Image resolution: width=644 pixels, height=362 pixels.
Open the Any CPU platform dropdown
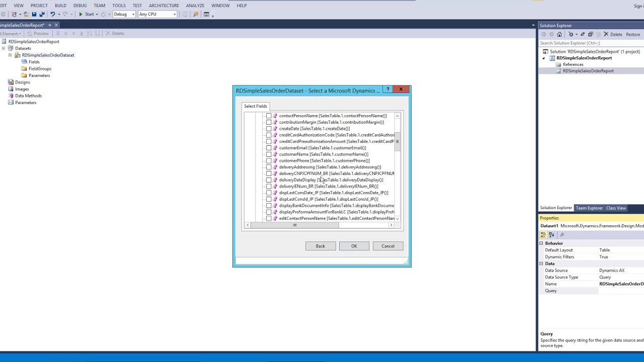tap(157, 14)
